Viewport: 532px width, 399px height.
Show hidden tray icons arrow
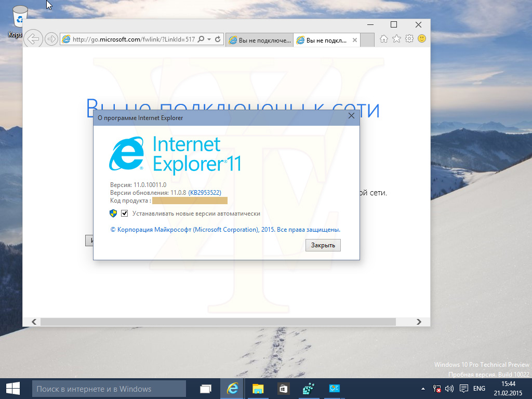click(x=423, y=389)
